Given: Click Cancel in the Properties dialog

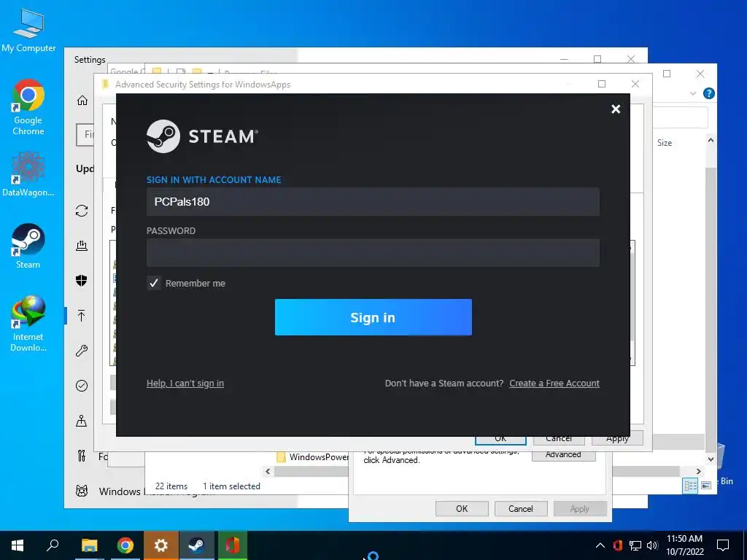Looking at the screenshot, I should pyautogui.click(x=520, y=508).
